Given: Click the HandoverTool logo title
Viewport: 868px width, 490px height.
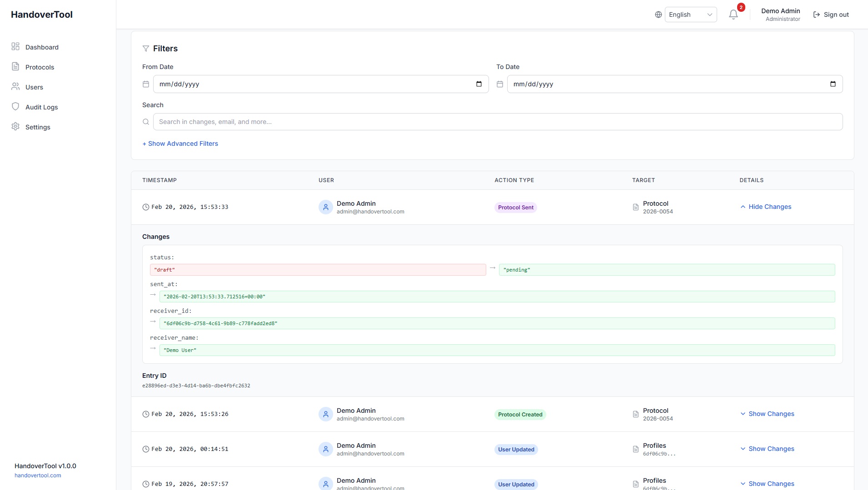Looking at the screenshot, I should click(42, 15).
